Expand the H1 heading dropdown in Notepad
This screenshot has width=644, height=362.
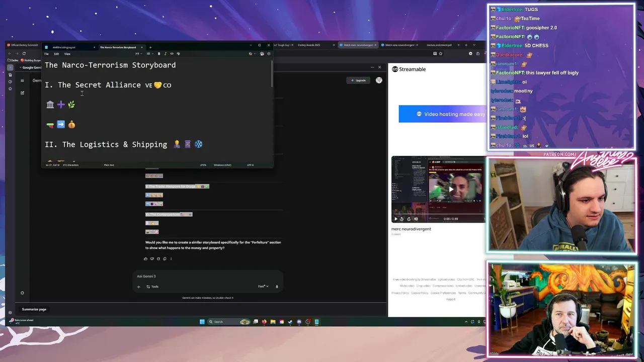click(138, 54)
